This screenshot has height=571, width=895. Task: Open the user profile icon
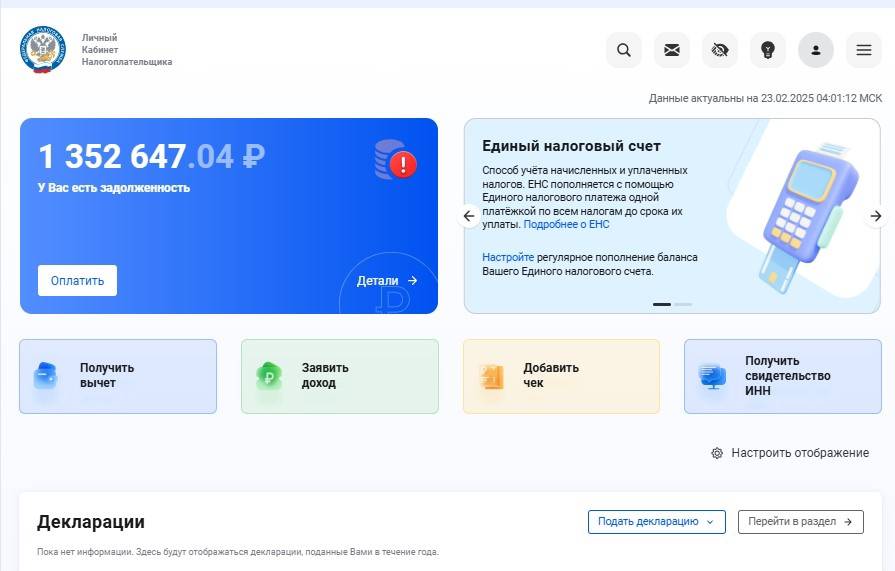coord(816,50)
